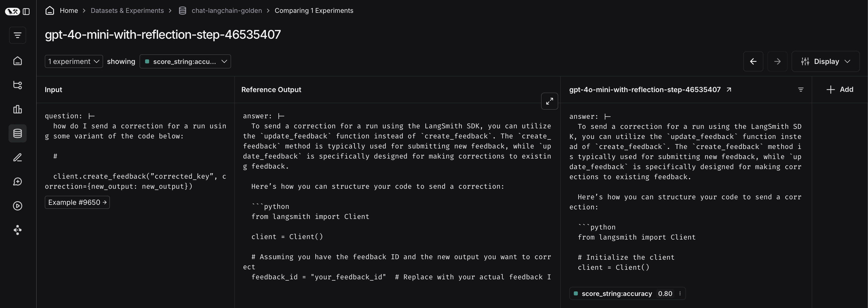Open the Display options dropdown
The width and height of the screenshot is (868, 308).
[825, 61]
